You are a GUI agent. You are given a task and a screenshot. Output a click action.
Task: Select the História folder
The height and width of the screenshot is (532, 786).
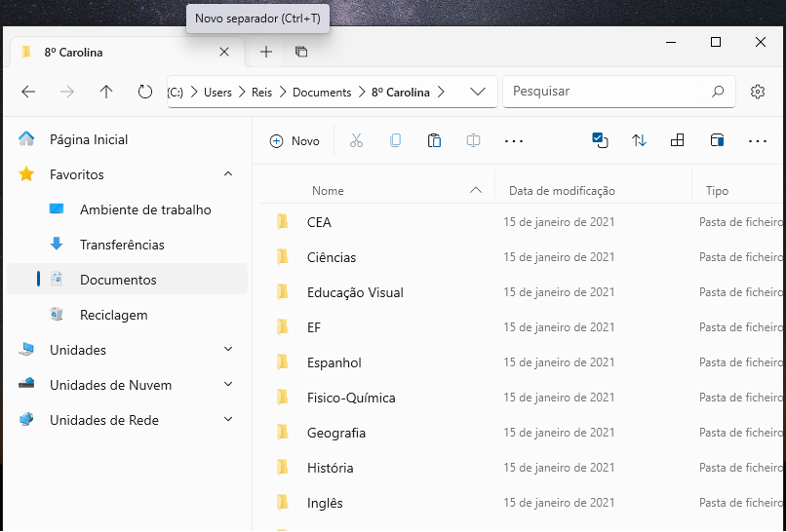click(x=523, y=468)
